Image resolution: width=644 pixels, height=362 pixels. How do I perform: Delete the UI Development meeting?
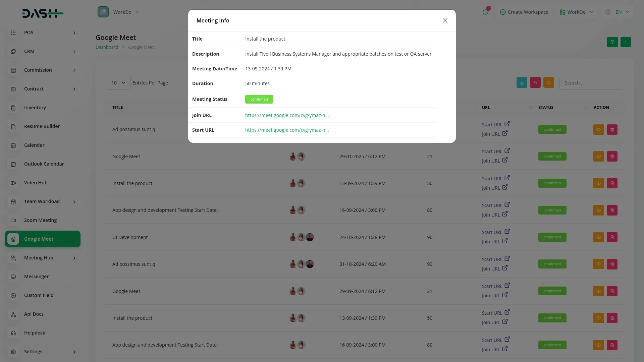(x=612, y=237)
